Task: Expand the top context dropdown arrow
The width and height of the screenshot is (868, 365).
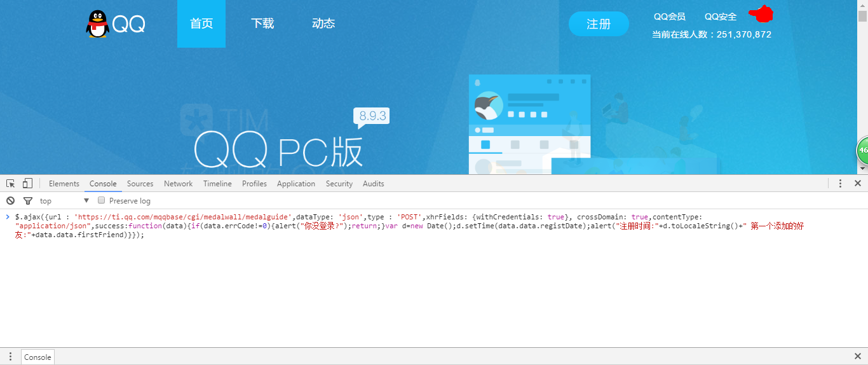Action: (86, 200)
